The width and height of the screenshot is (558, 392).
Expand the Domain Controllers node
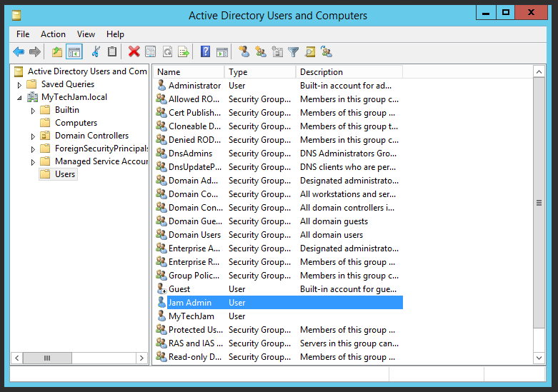click(33, 136)
